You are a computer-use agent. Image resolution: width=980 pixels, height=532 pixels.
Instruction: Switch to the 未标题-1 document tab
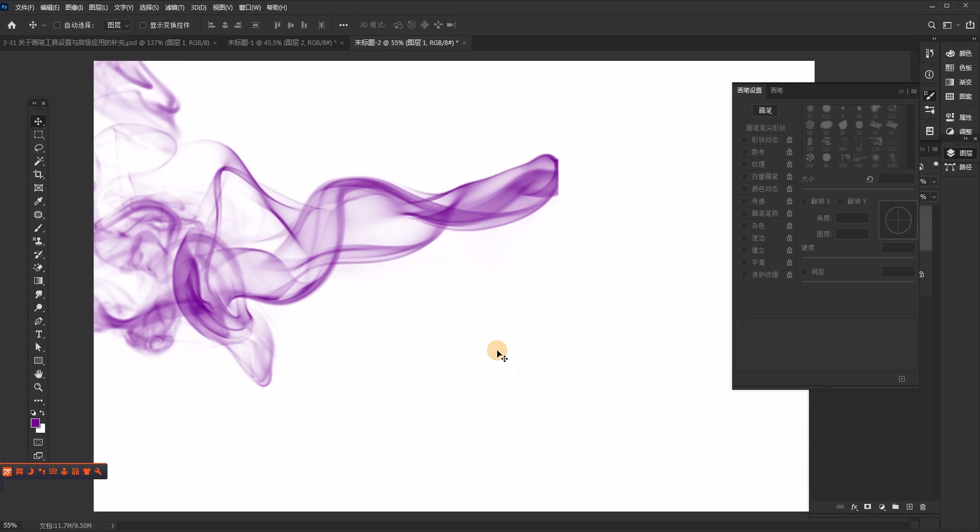click(x=281, y=43)
